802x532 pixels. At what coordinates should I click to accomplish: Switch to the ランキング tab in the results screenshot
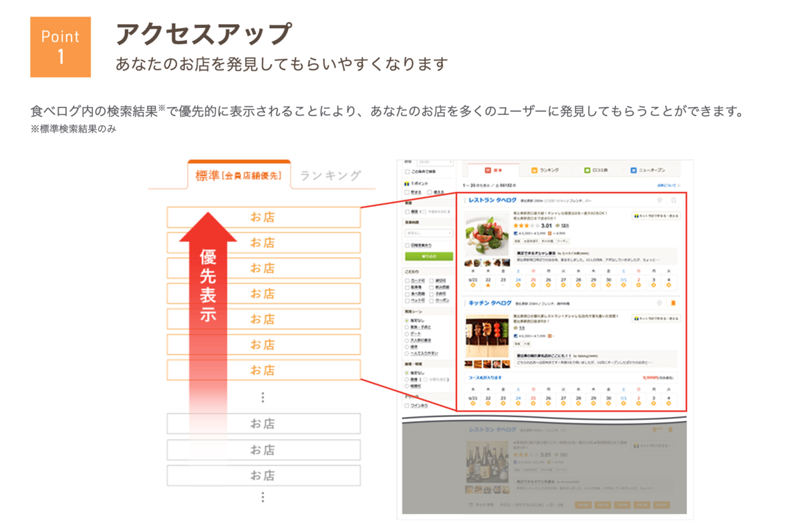pos(545,170)
